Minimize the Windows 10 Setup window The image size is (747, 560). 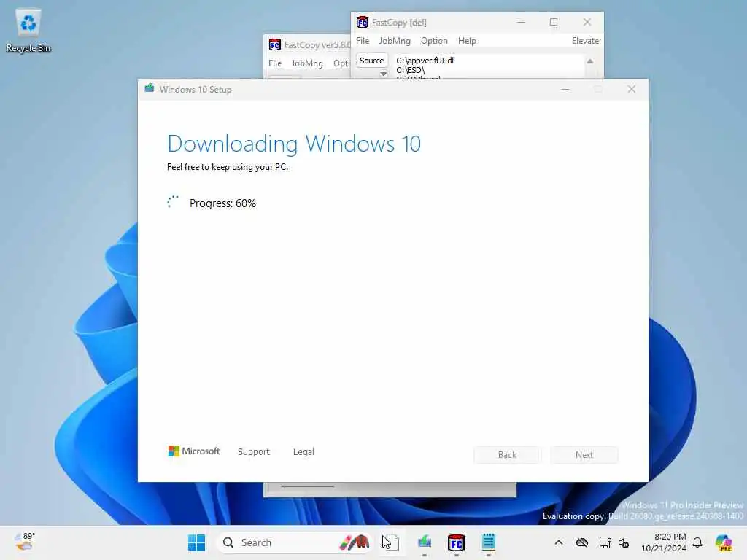tap(565, 90)
